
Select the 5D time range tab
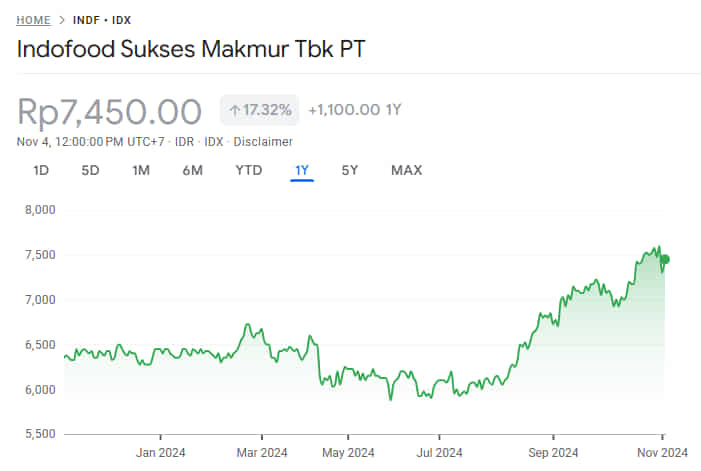coord(90,170)
